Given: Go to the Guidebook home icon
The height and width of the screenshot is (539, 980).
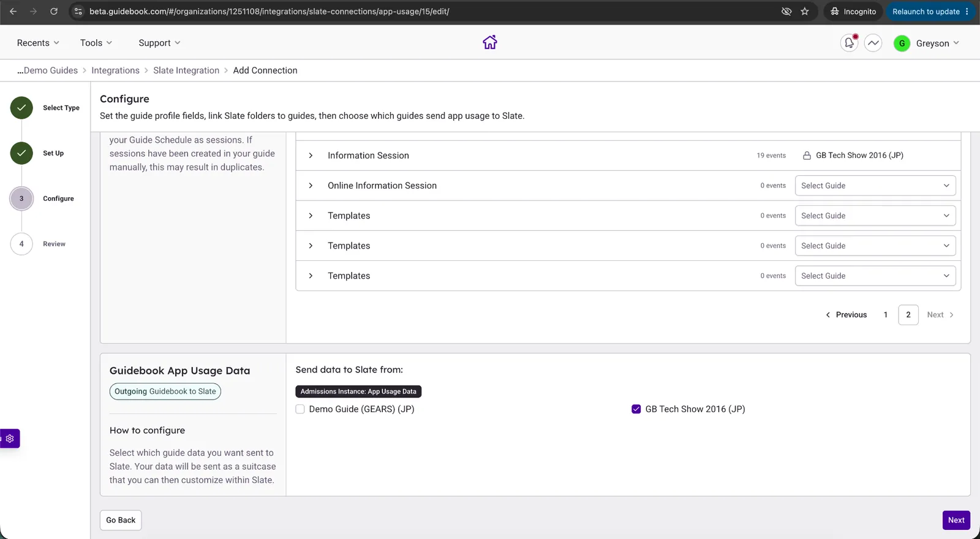Looking at the screenshot, I should pos(490,42).
